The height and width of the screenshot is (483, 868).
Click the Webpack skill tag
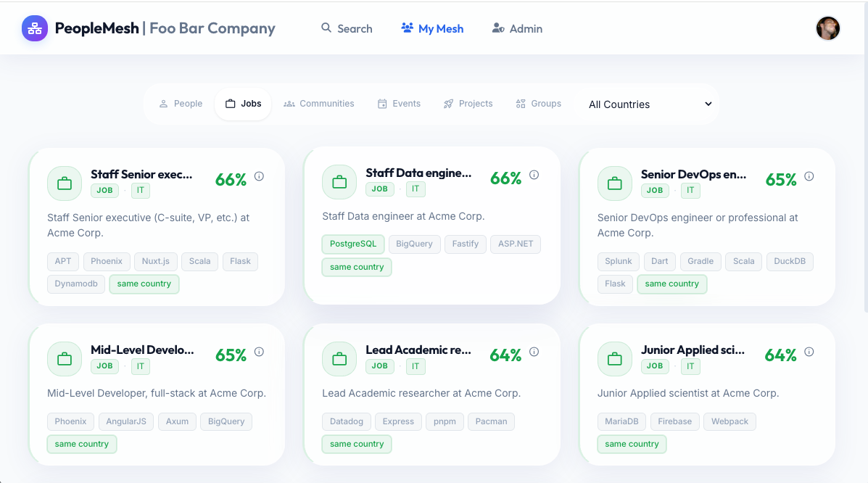[729, 421]
